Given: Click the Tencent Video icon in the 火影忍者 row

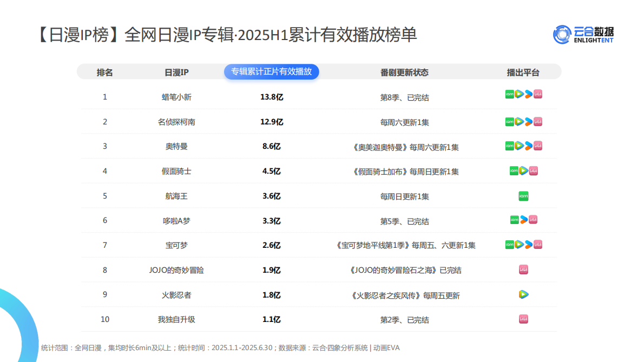Looking at the screenshot, I should (523, 295).
